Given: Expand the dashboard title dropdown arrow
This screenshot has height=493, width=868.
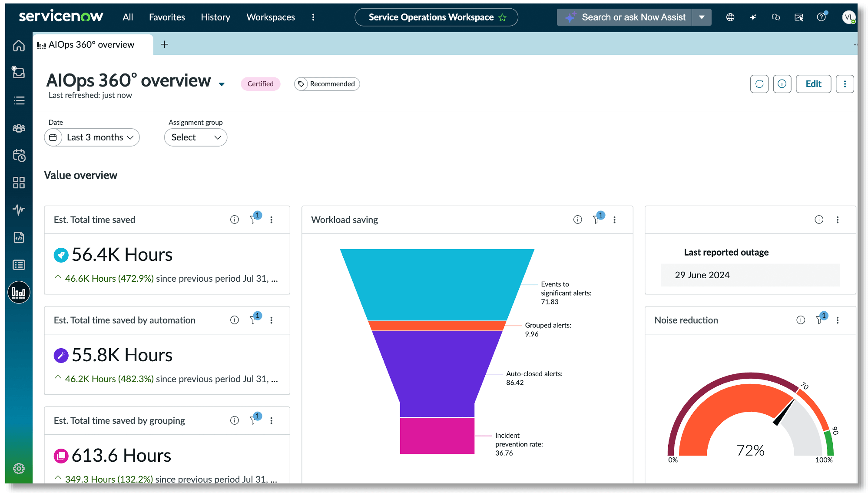Looking at the screenshot, I should click(x=222, y=84).
